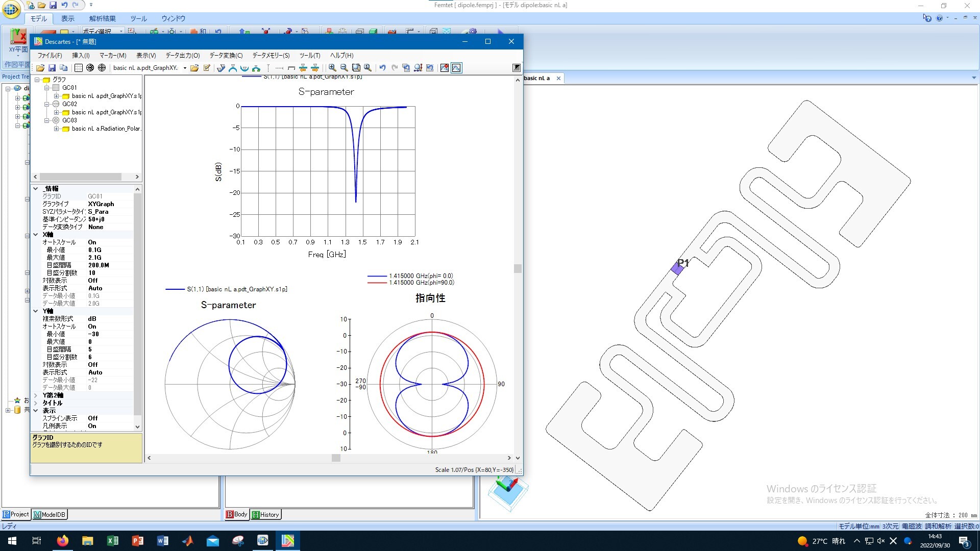Viewport: 980px width, 551px height.
Task: Click the open file icon in Descartes toolbar
Action: 40,68
